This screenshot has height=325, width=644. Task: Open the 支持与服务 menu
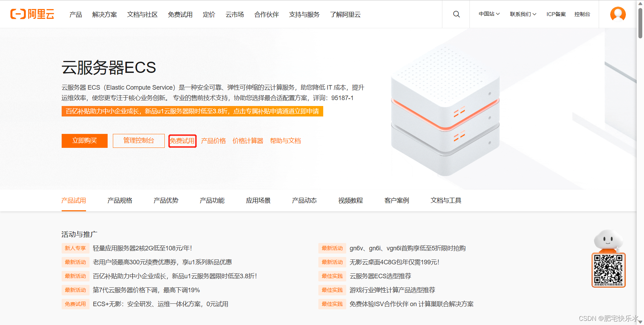coord(304,14)
